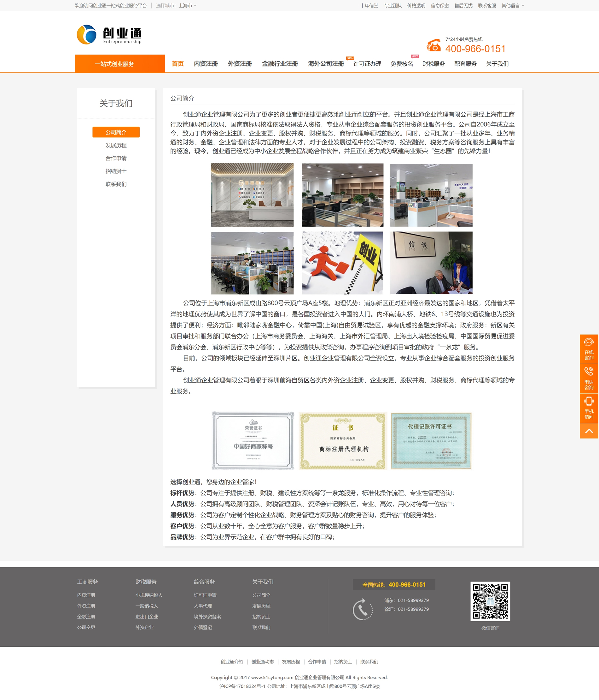
Task: Click the online consultation headset icon
Action: pyautogui.click(x=589, y=343)
